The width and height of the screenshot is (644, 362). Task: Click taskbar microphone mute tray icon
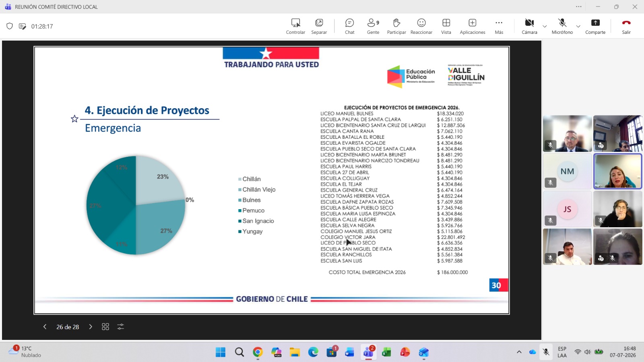point(546,352)
